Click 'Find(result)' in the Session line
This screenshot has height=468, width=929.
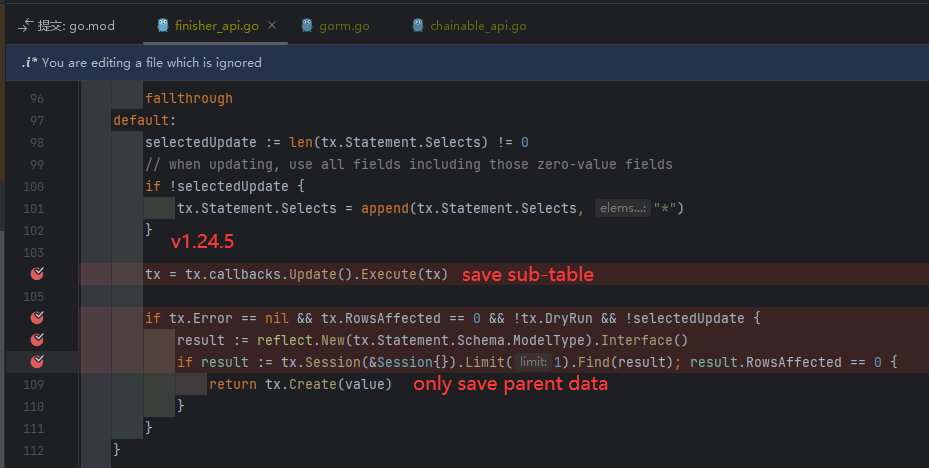pyautogui.click(x=625, y=361)
